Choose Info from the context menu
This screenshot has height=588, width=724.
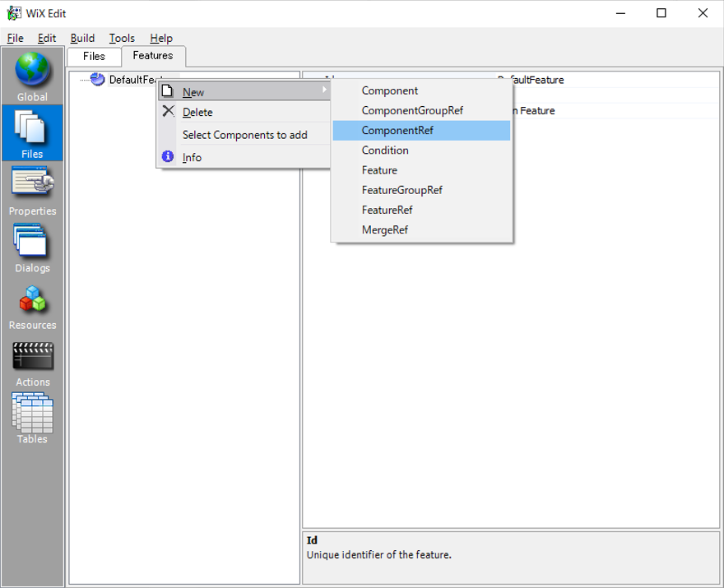[244, 157]
